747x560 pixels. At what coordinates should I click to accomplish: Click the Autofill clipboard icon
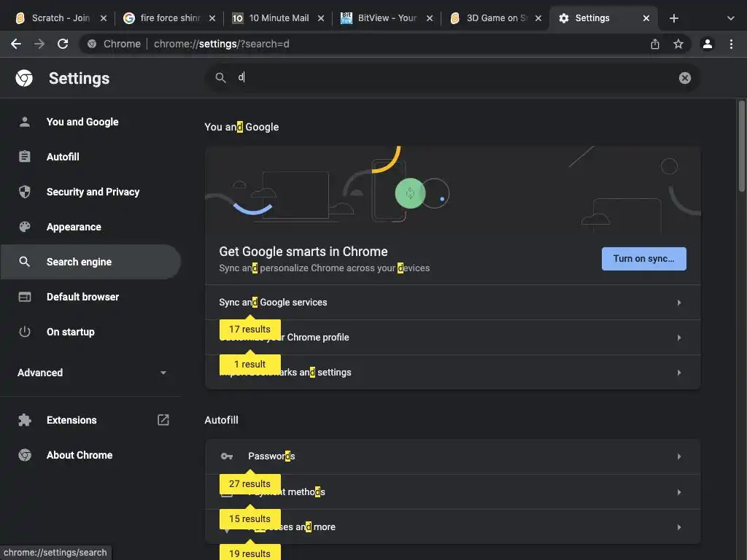coord(24,157)
